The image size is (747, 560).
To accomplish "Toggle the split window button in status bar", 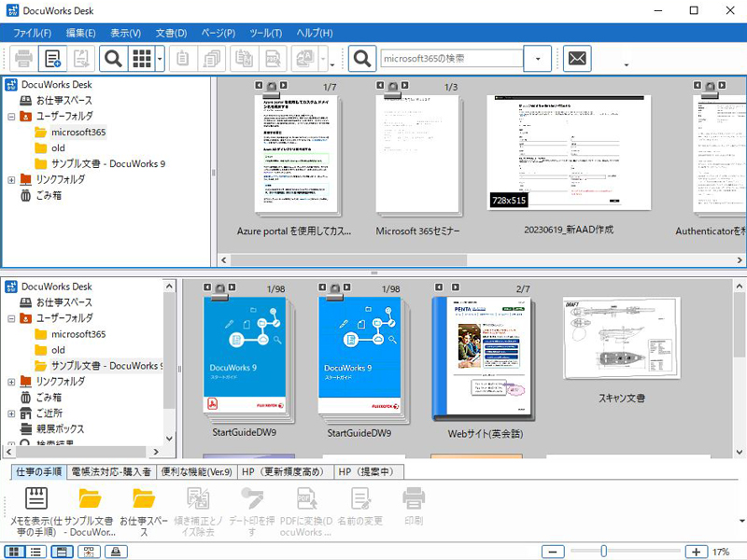I will point(62,552).
